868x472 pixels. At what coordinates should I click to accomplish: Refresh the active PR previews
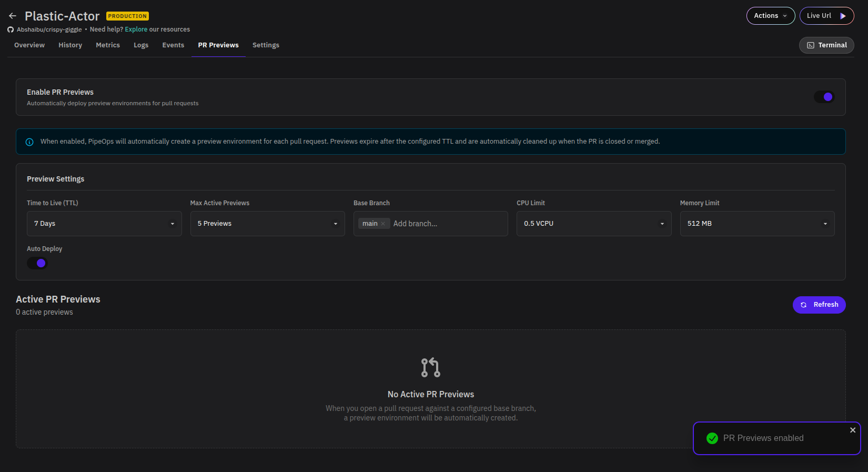point(819,305)
